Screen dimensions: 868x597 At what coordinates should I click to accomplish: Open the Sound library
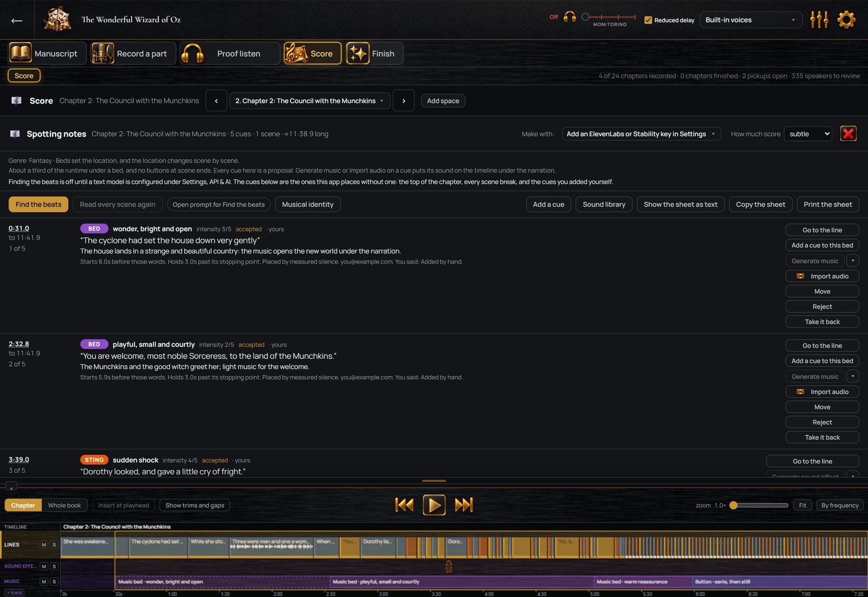(604, 204)
